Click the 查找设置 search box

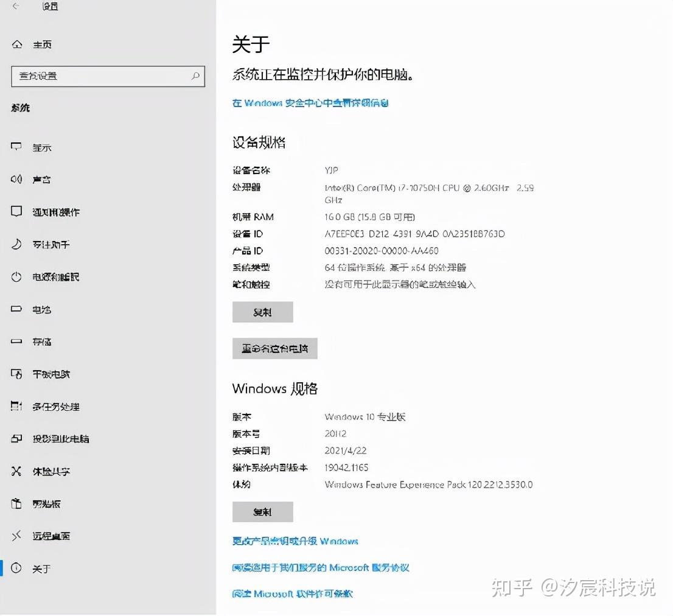click(x=108, y=77)
